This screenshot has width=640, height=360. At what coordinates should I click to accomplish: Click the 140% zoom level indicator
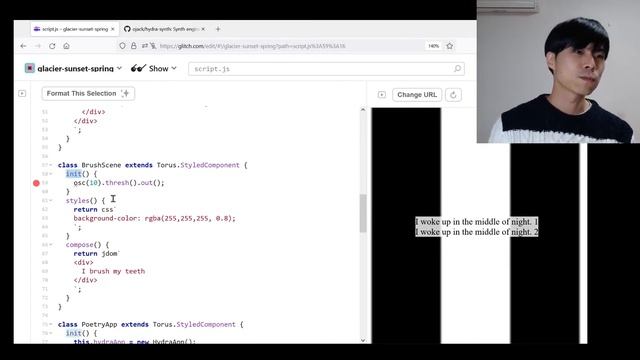click(433, 46)
